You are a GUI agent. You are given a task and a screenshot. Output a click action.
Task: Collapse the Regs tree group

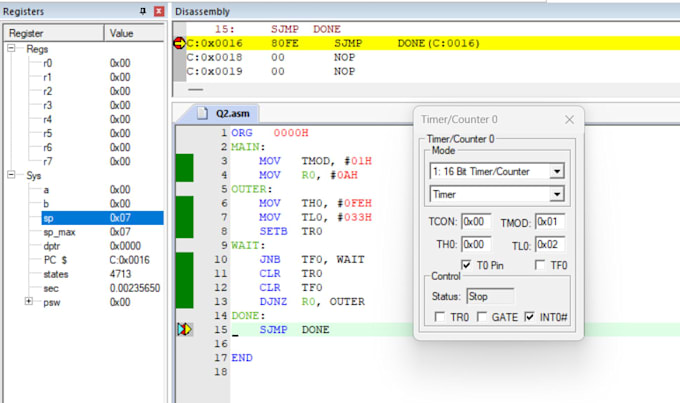11,48
